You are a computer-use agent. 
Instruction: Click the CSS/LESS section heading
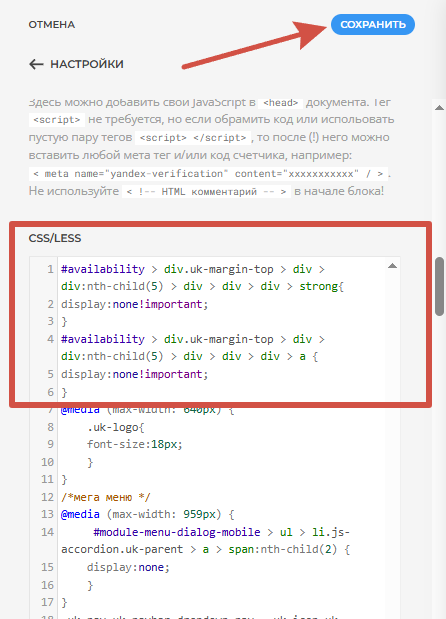[55, 238]
